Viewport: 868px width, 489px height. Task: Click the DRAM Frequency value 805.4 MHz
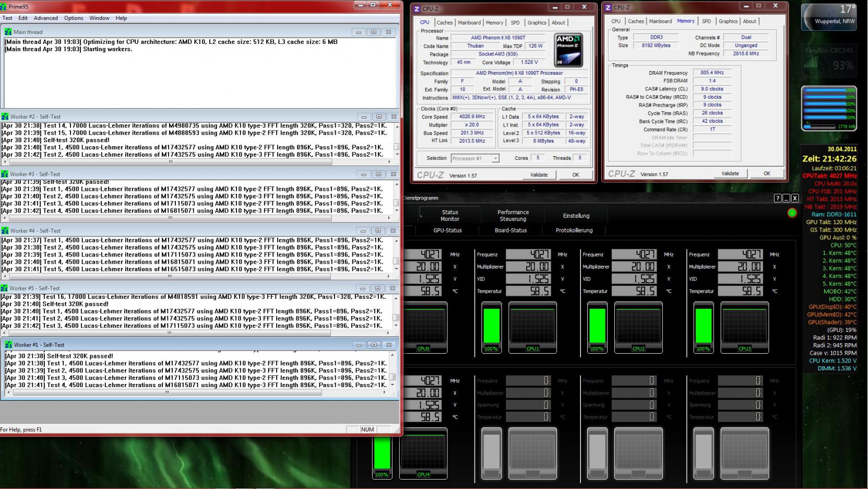(712, 73)
